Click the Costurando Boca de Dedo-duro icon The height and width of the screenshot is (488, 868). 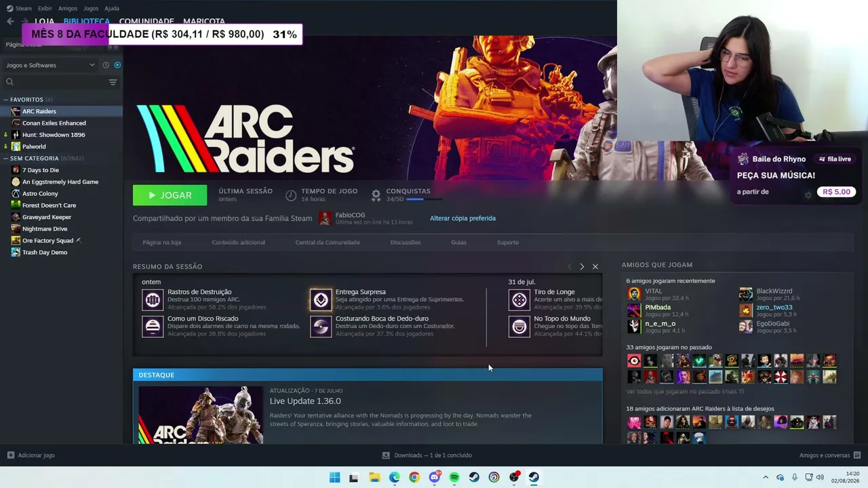tap(321, 327)
